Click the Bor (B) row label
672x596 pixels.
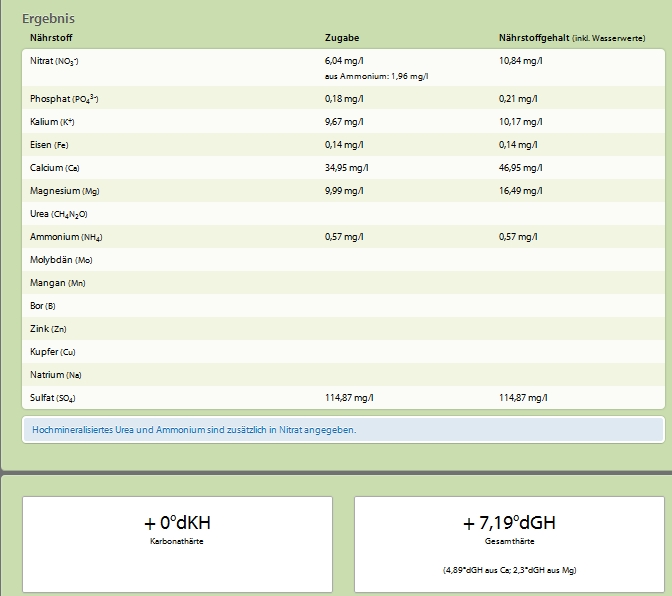pyautogui.click(x=42, y=306)
